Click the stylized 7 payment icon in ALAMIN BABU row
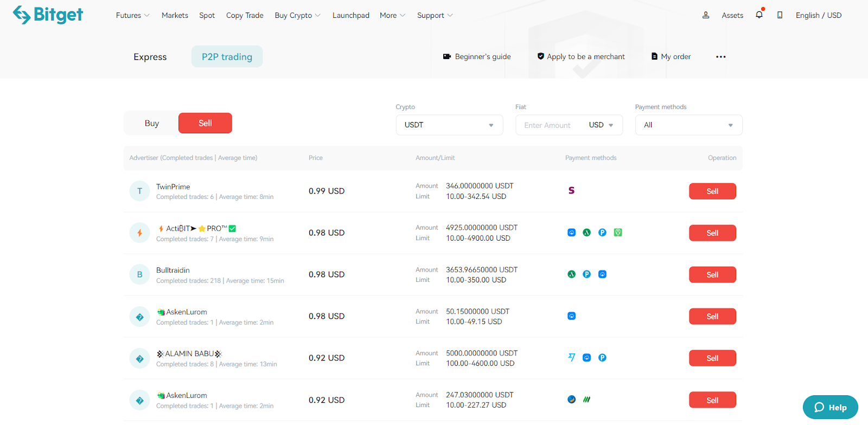The width and height of the screenshot is (868, 425). (x=571, y=358)
